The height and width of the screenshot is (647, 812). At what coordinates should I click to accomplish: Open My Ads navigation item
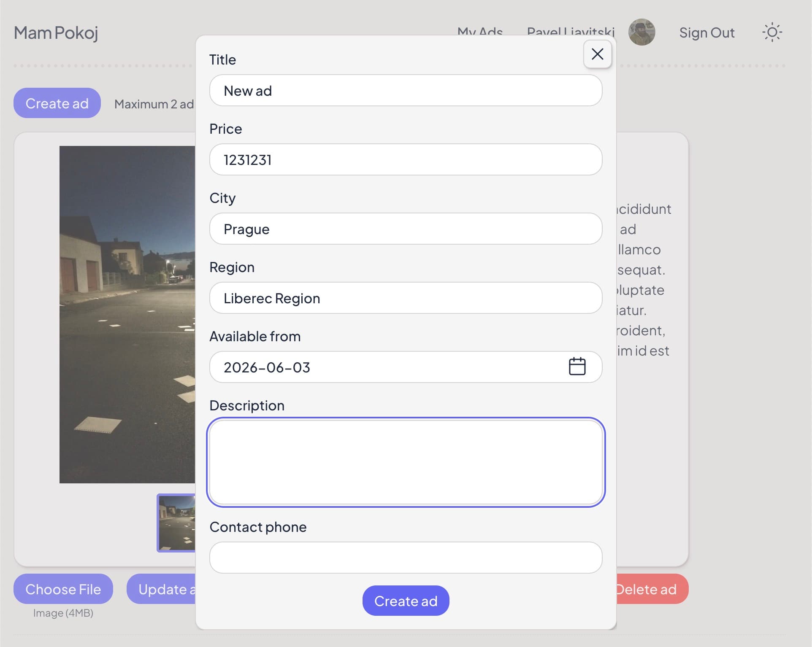click(480, 32)
